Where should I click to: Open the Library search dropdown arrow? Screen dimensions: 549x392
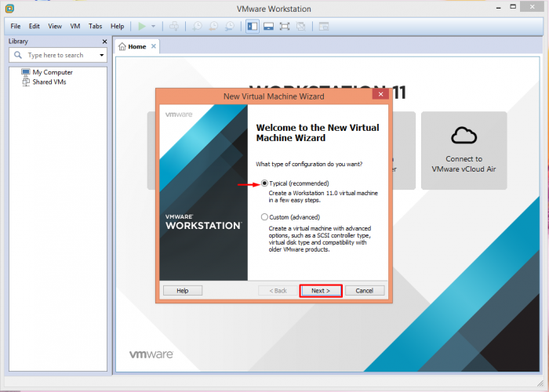click(x=101, y=56)
